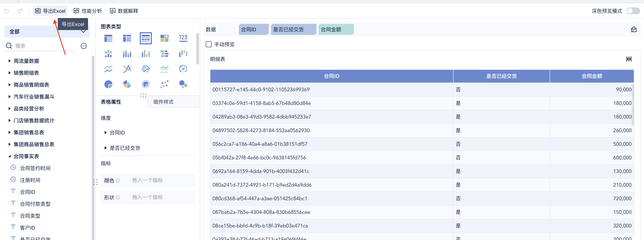Expand the 合同ID dimension entry
Image resolution: width=644 pixels, height=240 pixels.
(105, 133)
